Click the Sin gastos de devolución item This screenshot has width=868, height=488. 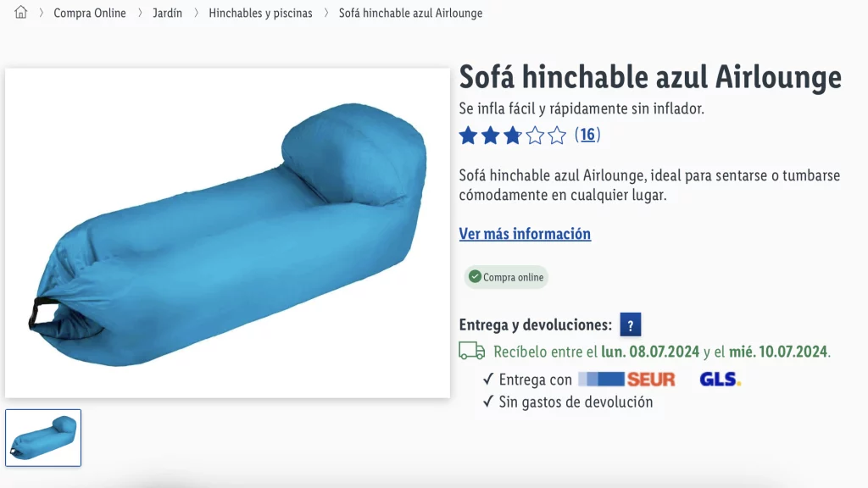pyautogui.click(x=568, y=402)
